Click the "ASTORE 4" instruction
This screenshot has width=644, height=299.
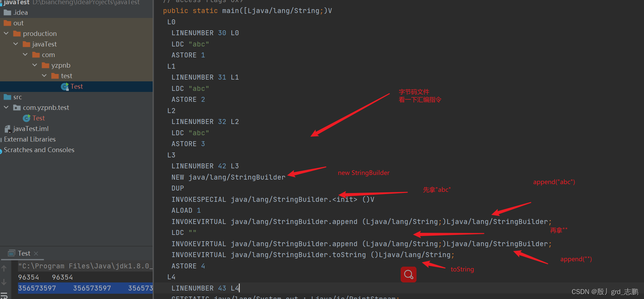tap(188, 266)
